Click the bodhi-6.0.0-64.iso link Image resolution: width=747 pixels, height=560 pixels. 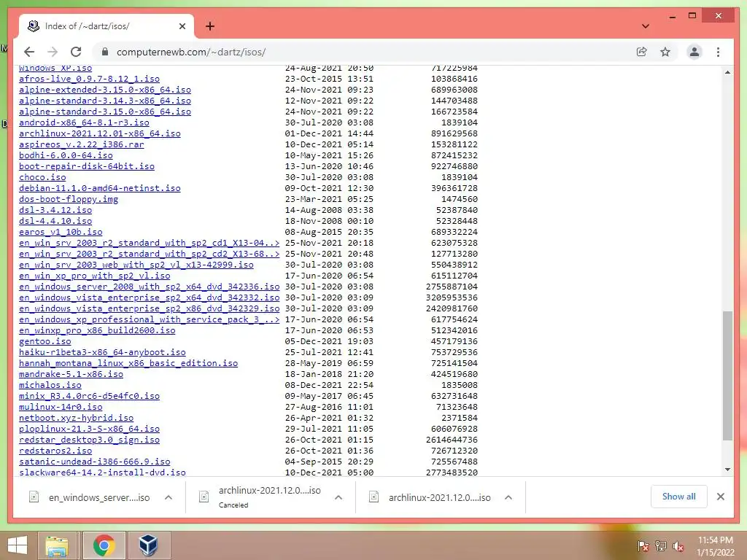[x=66, y=156]
